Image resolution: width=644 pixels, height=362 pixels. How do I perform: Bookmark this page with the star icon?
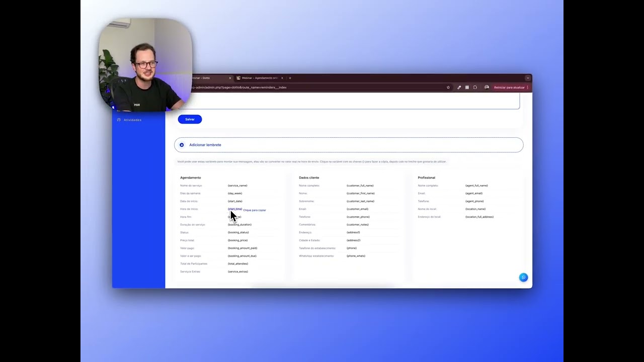click(448, 87)
